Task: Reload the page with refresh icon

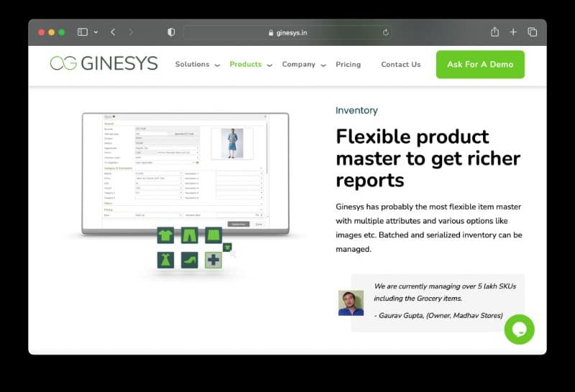Action: pyautogui.click(x=385, y=32)
